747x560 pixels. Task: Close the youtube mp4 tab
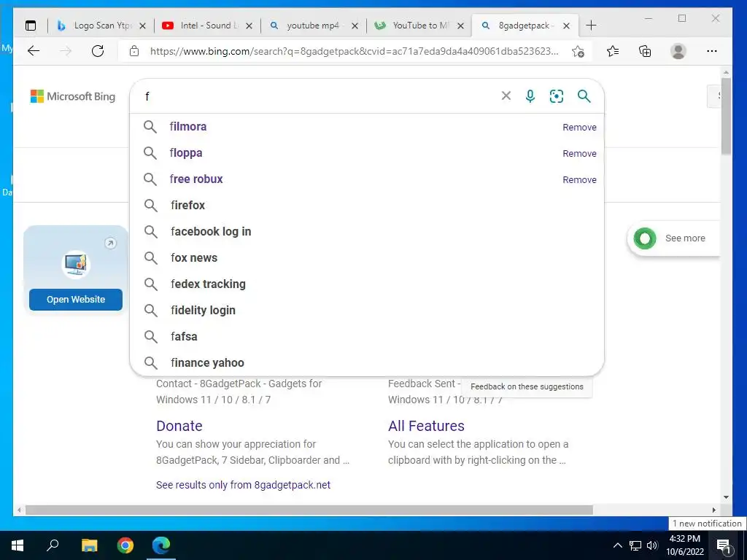[x=355, y=26]
